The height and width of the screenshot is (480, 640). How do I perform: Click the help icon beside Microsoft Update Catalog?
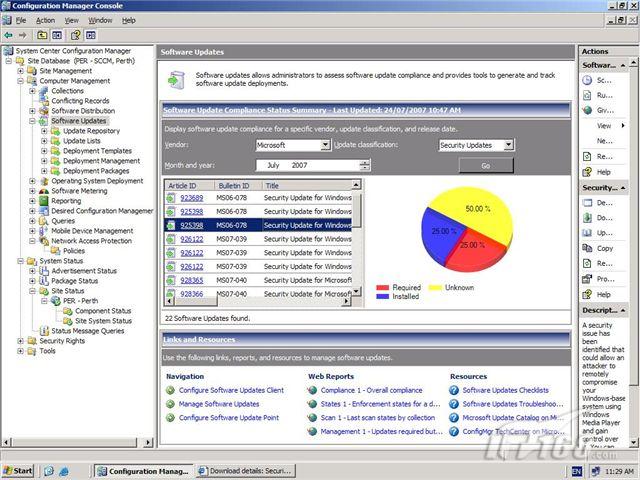pos(454,418)
